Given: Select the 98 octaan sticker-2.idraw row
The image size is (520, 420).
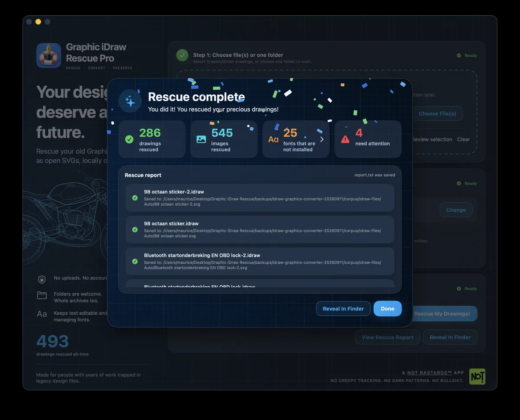Looking at the screenshot, I should click(260, 198).
